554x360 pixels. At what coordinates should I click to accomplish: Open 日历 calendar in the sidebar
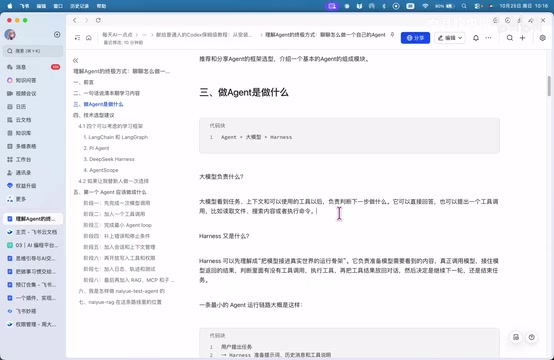[x=33, y=106]
